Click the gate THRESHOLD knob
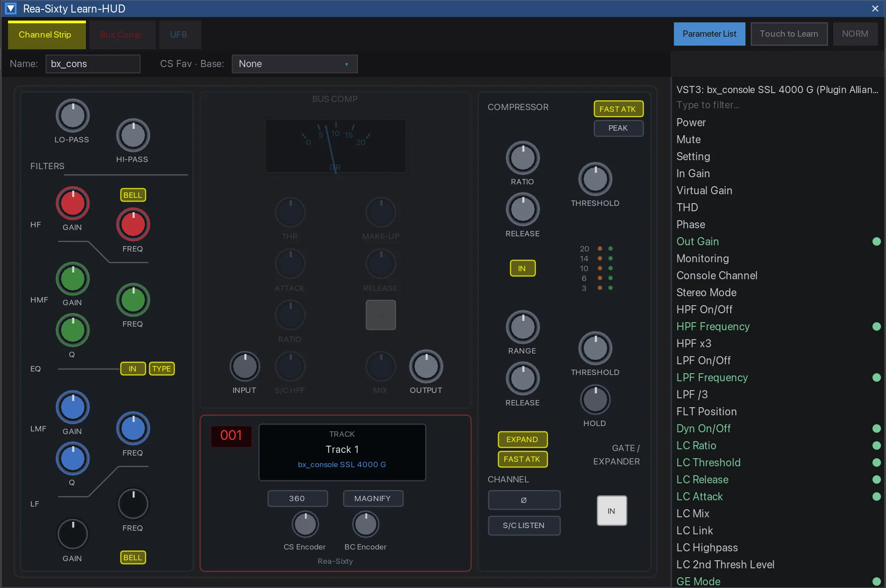 click(595, 348)
